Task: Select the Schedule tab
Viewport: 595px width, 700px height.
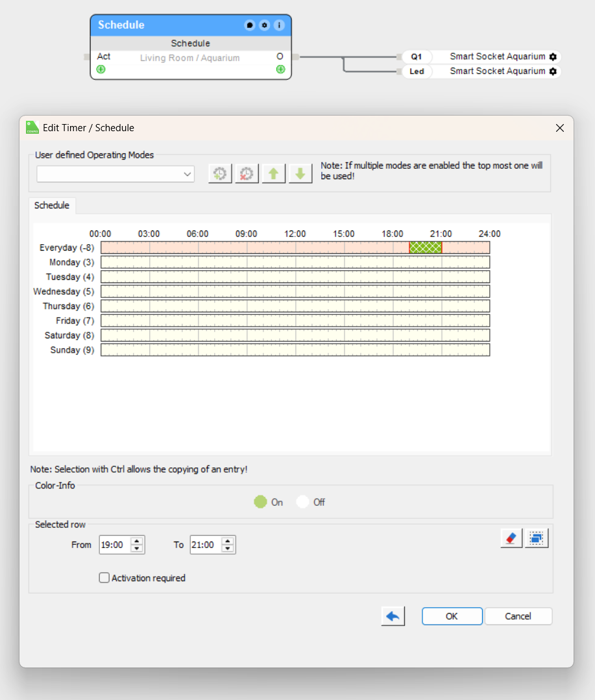Action: pyautogui.click(x=52, y=205)
